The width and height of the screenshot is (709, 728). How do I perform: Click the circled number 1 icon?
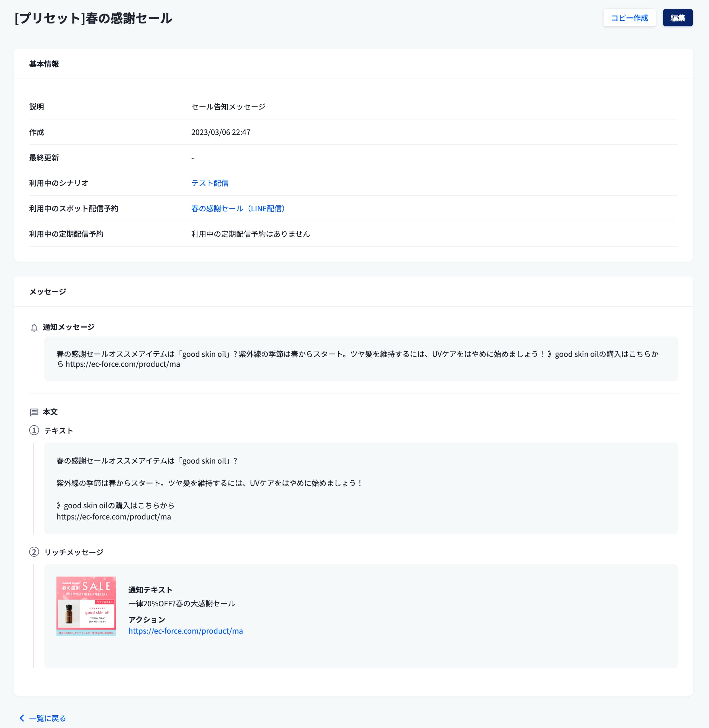[34, 430]
